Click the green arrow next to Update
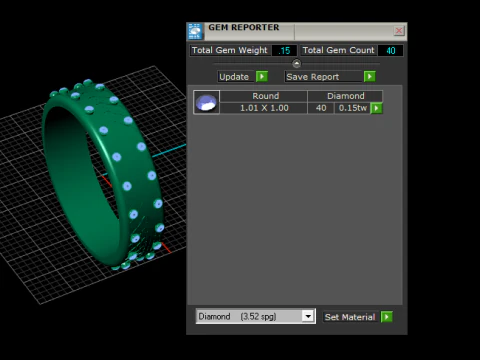Viewport: 480px width, 360px height. [262, 77]
